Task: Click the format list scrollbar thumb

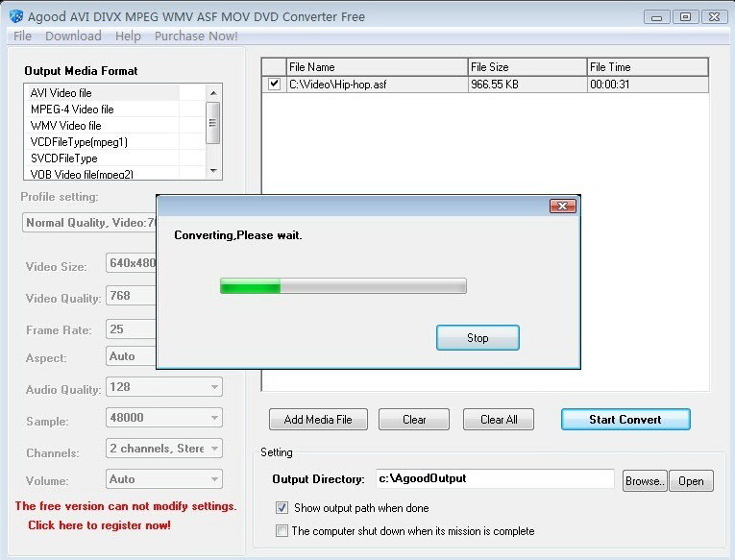Action: 213,123
